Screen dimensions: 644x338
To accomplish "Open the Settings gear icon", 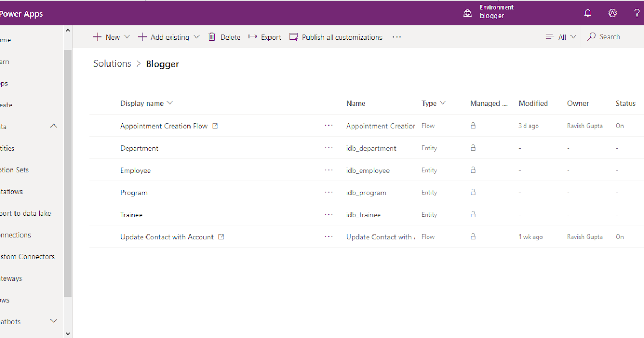I will pyautogui.click(x=612, y=12).
